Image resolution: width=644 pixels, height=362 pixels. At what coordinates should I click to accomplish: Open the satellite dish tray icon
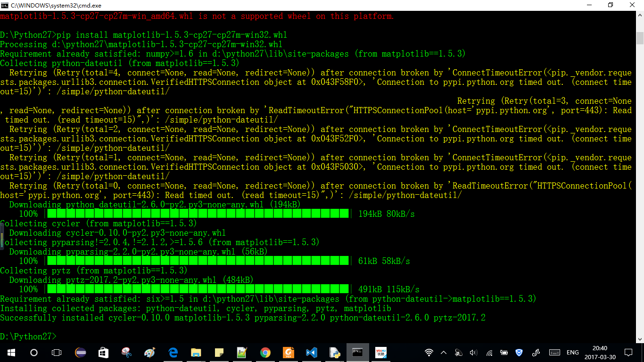pyautogui.click(x=459, y=352)
